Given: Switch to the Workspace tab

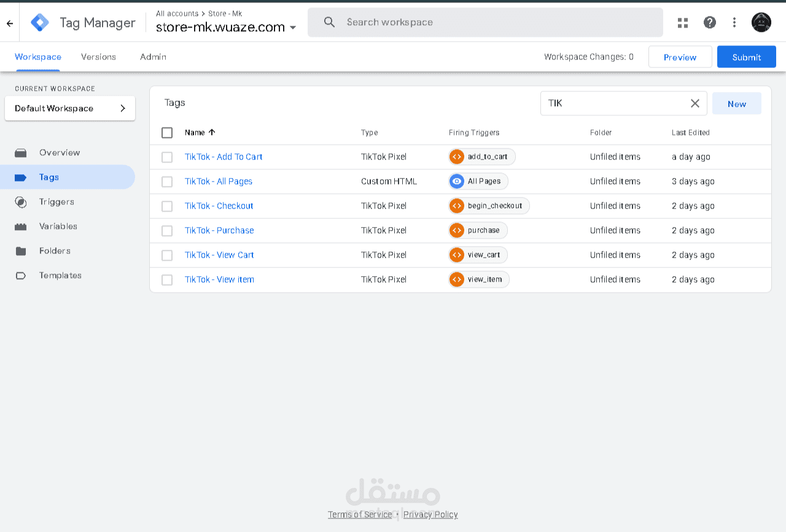Looking at the screenshot, I should [38, 56].
